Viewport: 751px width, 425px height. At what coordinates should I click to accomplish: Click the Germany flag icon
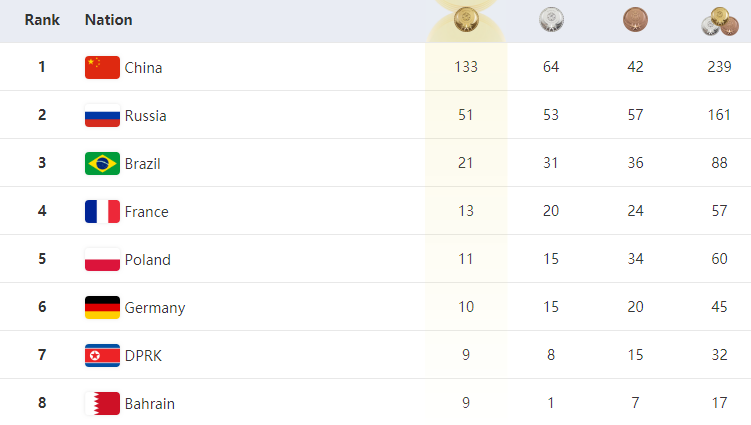click(102, 307)
